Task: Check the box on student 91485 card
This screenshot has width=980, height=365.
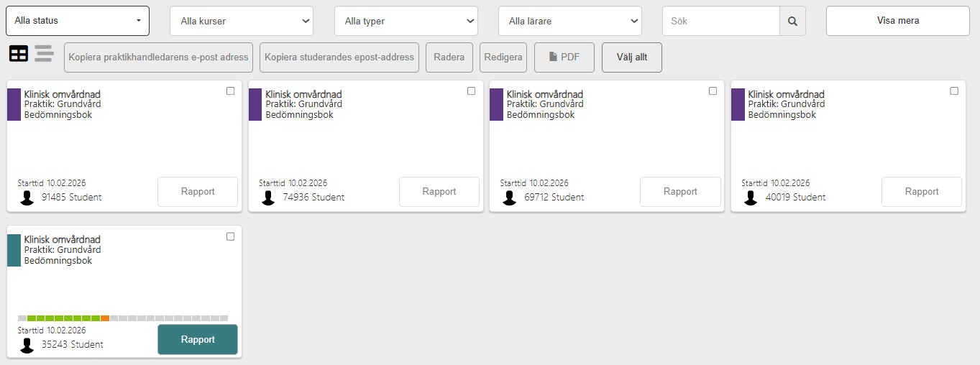Action: [x=230, y=91]
